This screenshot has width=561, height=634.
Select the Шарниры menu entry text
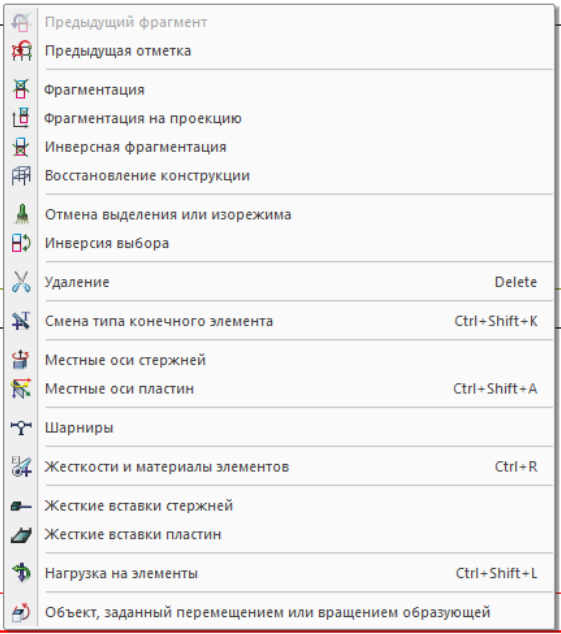click(x=79, y=428)
